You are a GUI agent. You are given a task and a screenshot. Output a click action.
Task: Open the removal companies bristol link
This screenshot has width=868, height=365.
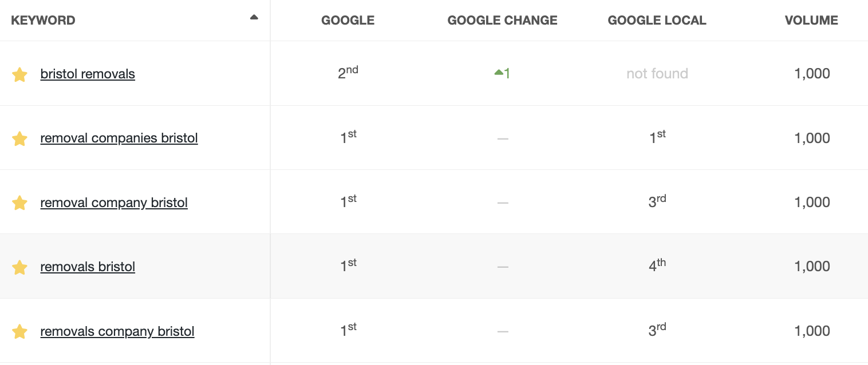[119, 138]
